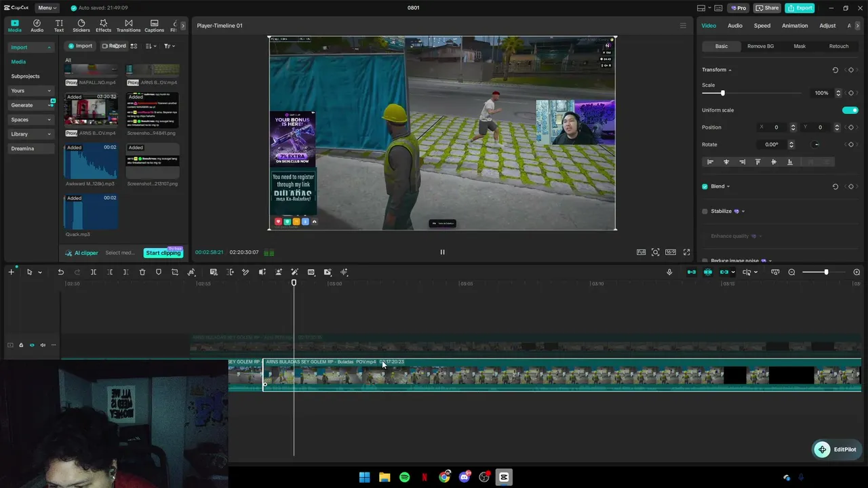Mute the upper timeline track audio
Screen dimensions: 868x488
[x=43, y=345]
